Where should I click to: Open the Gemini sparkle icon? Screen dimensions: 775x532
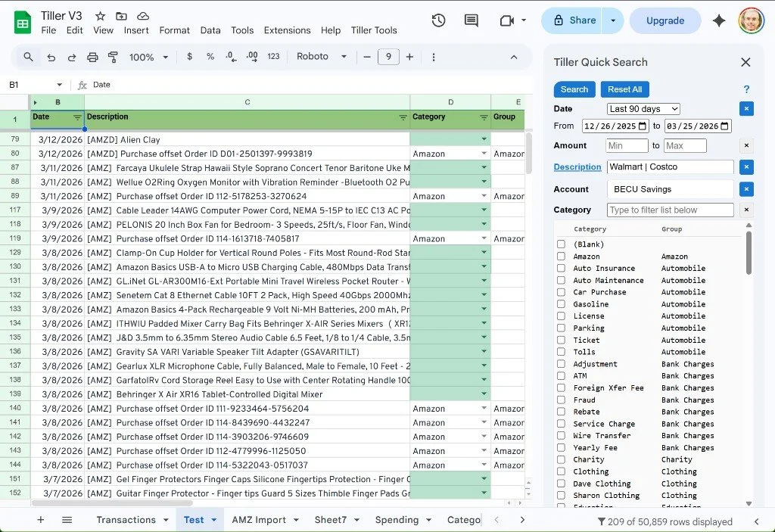pos(719,20)
